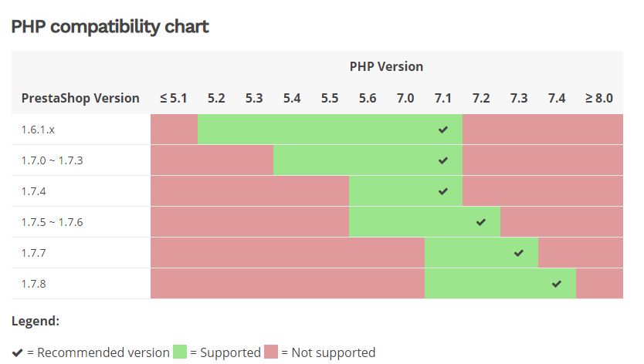
Task: Click the PHP Version header label
Action: point(386,66)
